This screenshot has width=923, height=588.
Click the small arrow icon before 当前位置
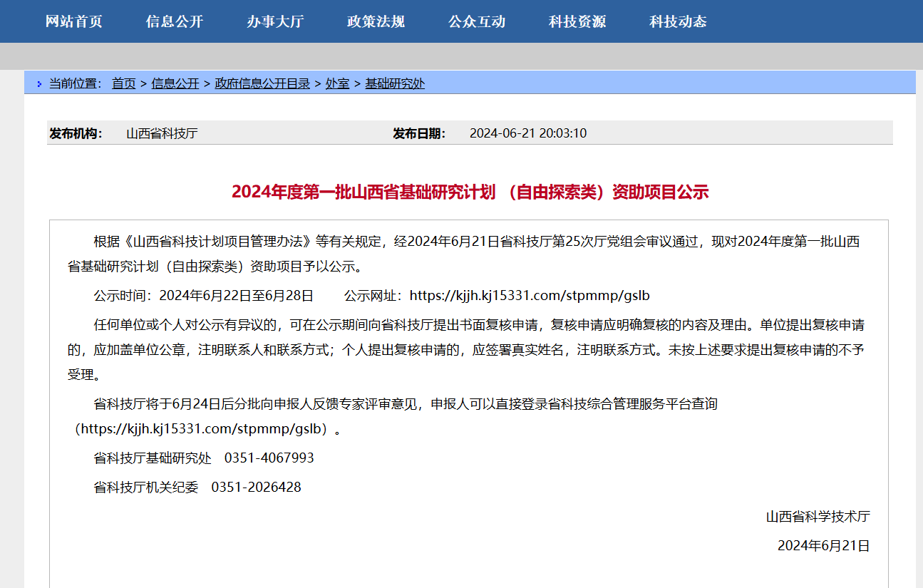click(39, 84)
